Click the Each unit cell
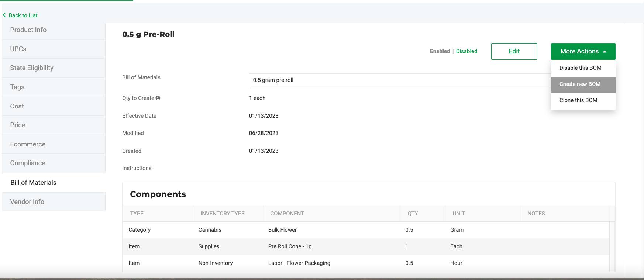Viewport: 644px width, 280px height. coord(456,246)
